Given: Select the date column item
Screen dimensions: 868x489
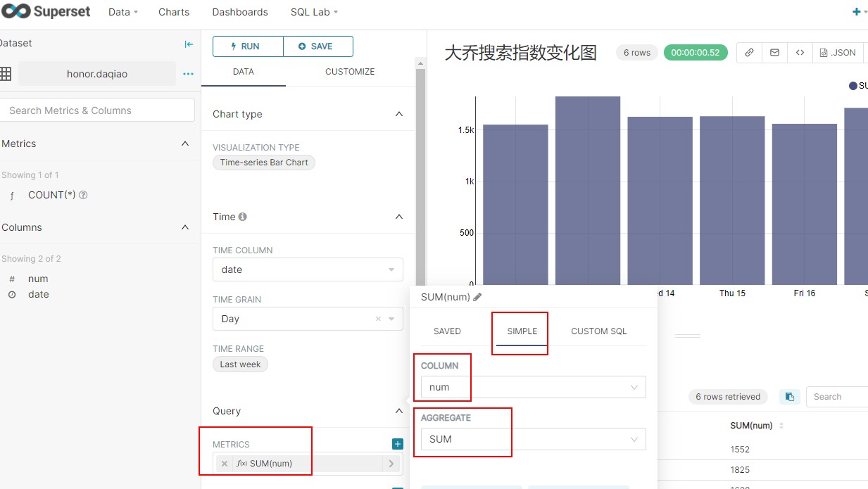Looking at the screenshot, I should pyautogui.click(x=39, y=294).
